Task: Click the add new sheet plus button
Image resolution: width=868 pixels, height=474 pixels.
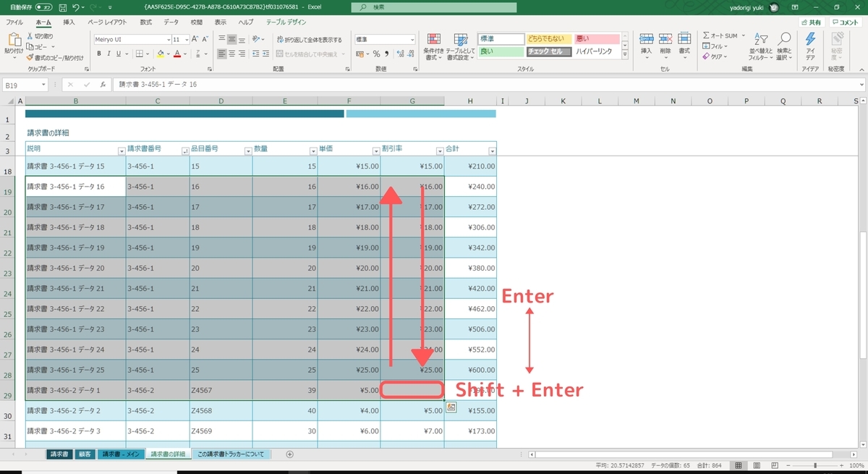Action: point(290,454)
